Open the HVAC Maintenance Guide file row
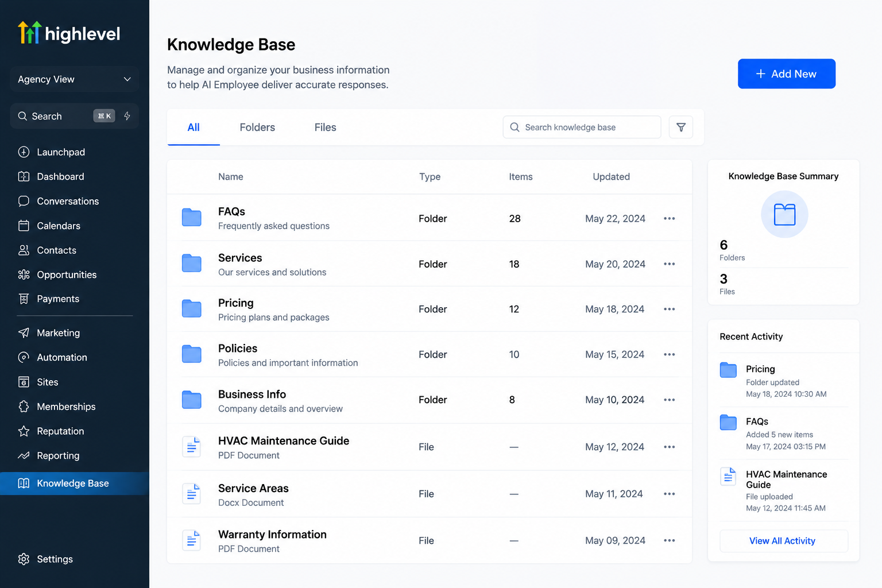This screenshot has height=588, width=882. (430, 447)
